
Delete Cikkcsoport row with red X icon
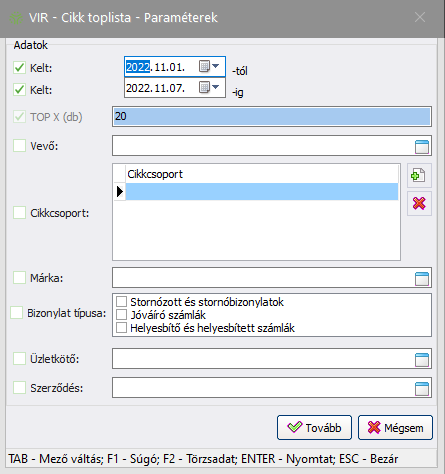coord(419,203)
